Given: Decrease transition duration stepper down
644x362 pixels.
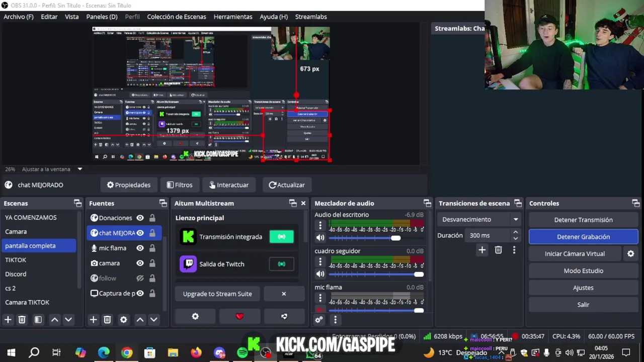Looking at the screenshot, I should point(515,238).
